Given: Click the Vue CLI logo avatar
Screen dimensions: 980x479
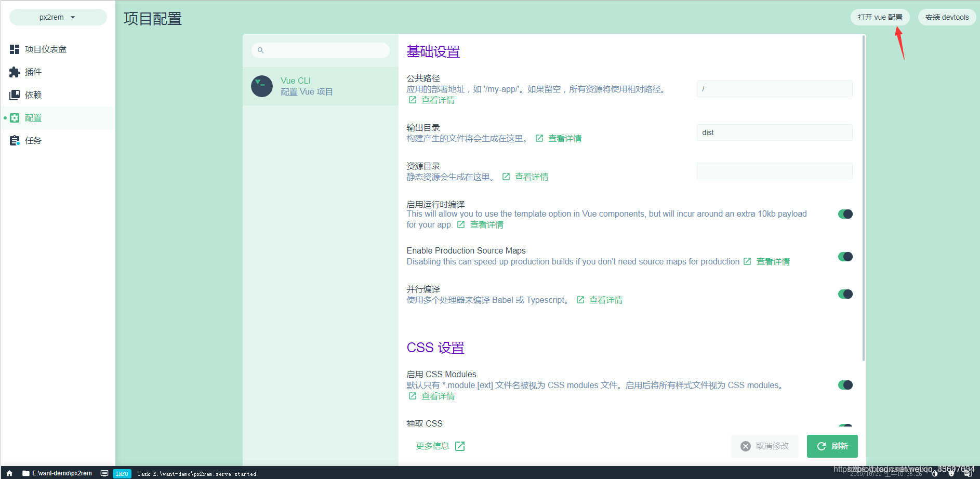Looking at the screenshot, I should pyautogui.click(x=262, y=86).
